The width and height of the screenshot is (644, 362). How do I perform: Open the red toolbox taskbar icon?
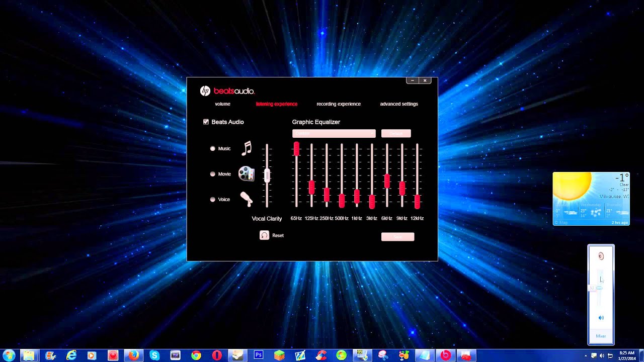[x=466, y=355]
